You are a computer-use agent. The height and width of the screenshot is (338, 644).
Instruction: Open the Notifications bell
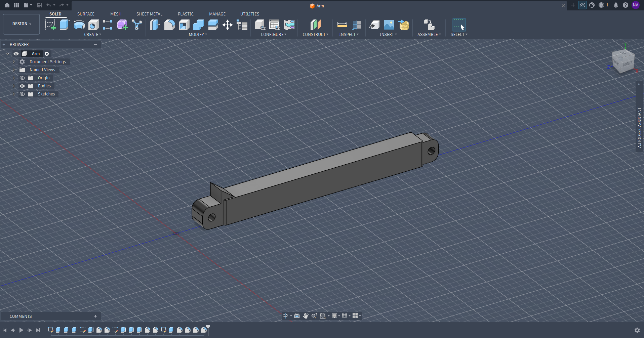(616, 5)
